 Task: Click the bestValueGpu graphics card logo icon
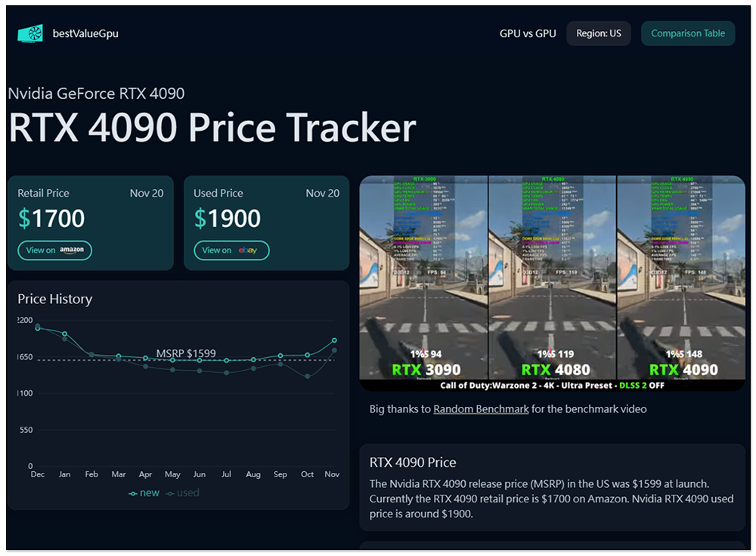coord(30,33)
